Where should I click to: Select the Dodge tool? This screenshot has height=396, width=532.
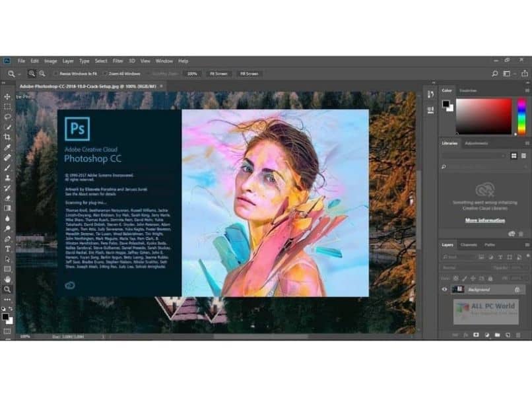point(7,228)
